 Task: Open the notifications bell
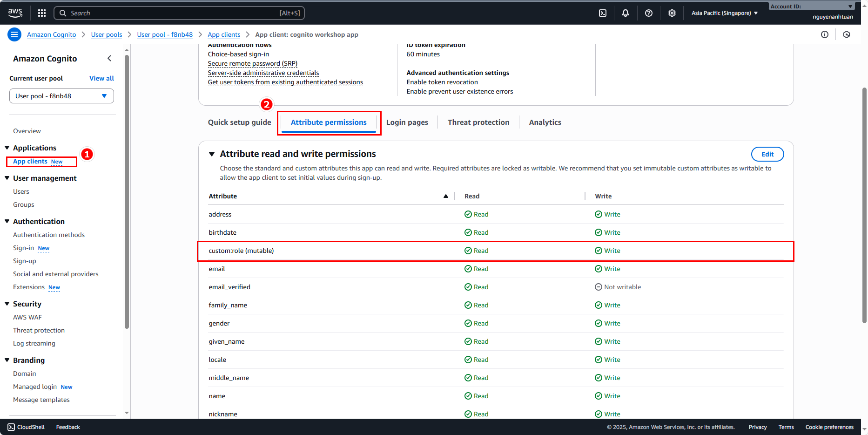click(626, 13)
